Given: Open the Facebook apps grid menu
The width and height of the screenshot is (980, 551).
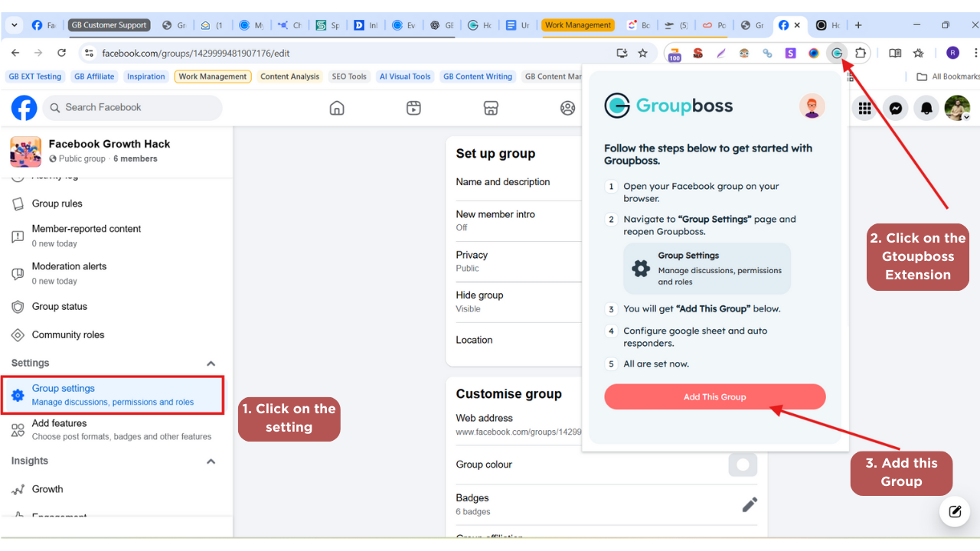Looking at the screenshot, I should (864, 109).
